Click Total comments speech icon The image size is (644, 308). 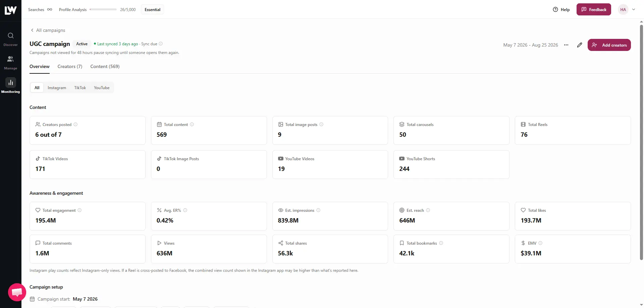click(x=38, y=243)
